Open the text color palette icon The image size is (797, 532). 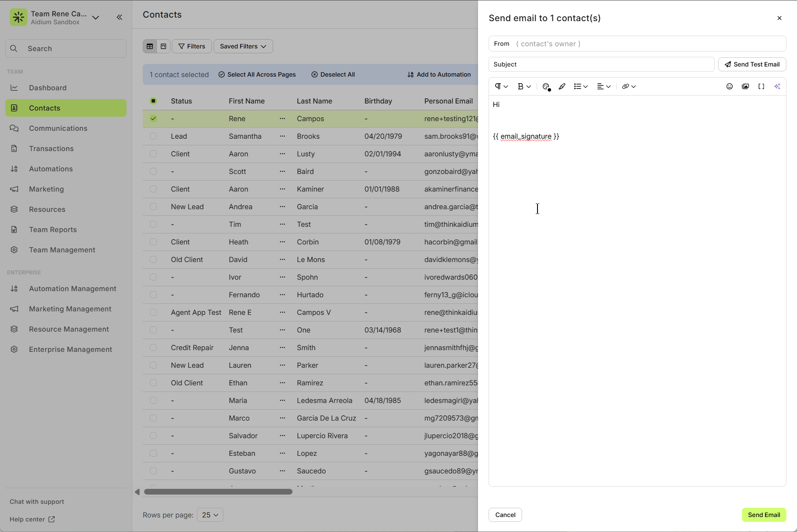[x=546, y=86]
